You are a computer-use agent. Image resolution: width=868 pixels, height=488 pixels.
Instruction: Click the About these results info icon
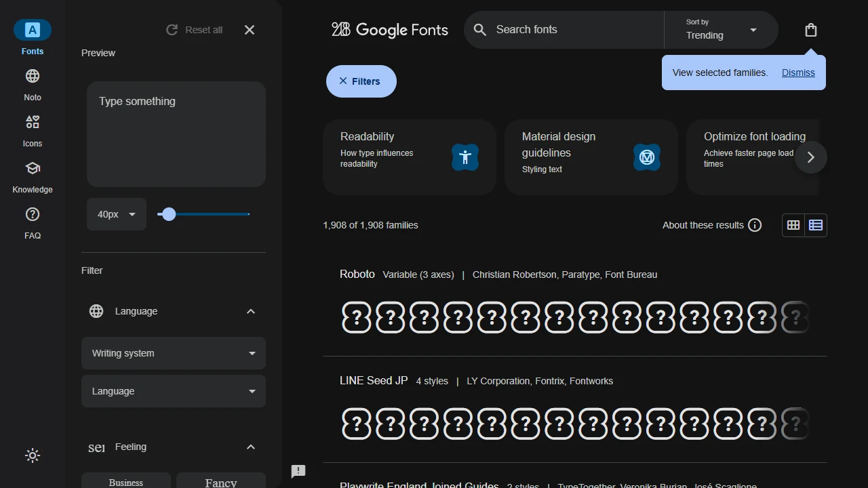click(755, 225)
